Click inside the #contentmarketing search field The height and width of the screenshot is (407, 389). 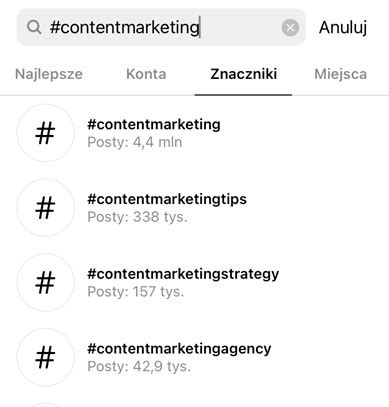coord(161,27)
